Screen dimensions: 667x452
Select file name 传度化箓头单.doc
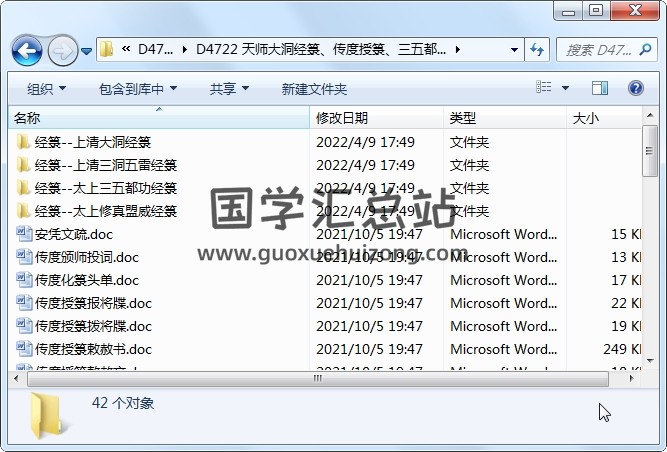(x=87, y=280)
